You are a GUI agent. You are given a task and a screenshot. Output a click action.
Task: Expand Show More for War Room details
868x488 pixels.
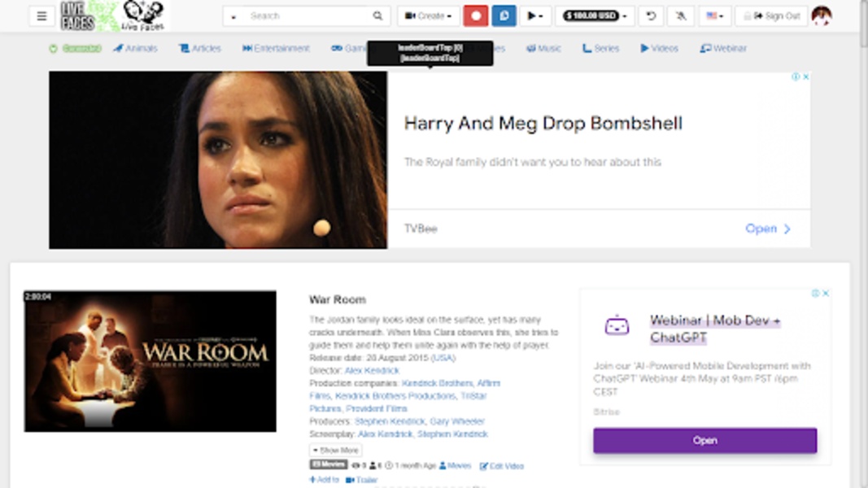tap(335, 451)
